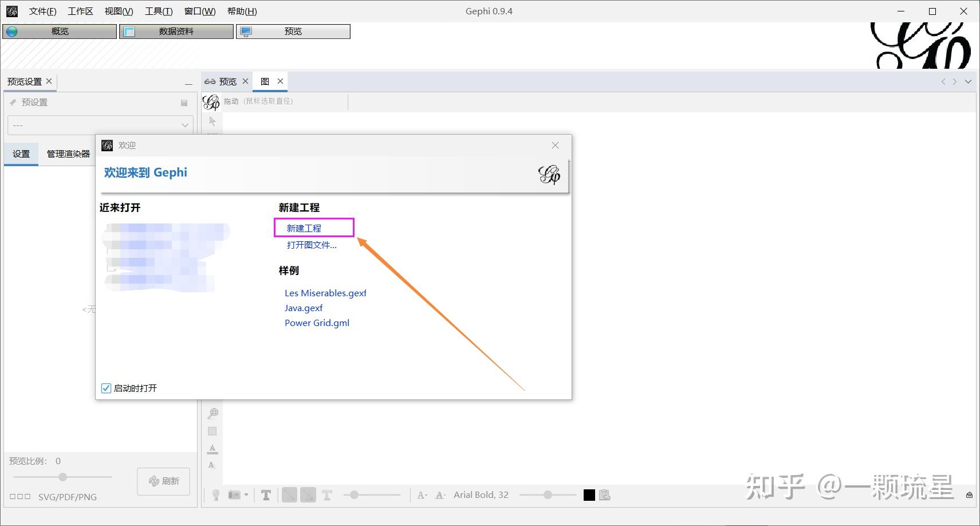Open the 视图(V) menu
980x526 pixels.
point(119,11)
